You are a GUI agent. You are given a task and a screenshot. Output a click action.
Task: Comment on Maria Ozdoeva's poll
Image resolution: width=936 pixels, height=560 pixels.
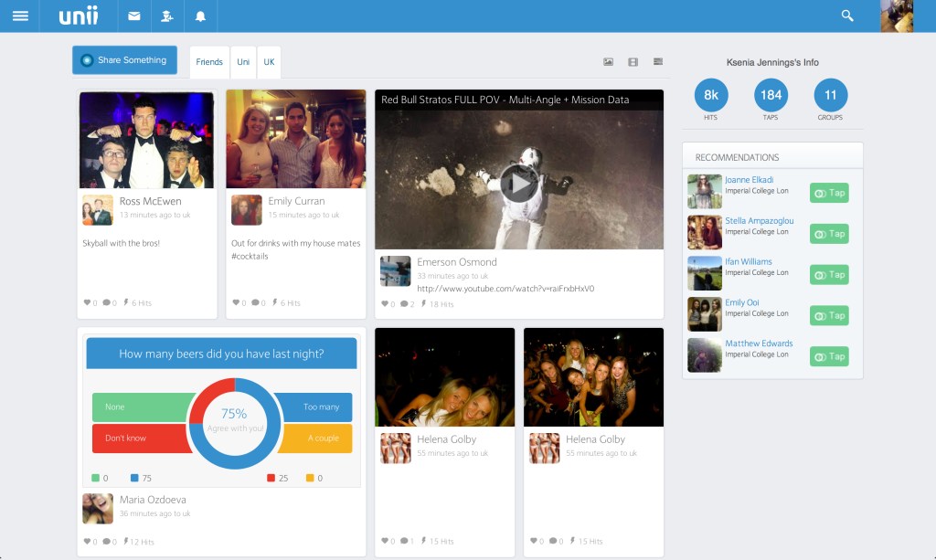106,542
